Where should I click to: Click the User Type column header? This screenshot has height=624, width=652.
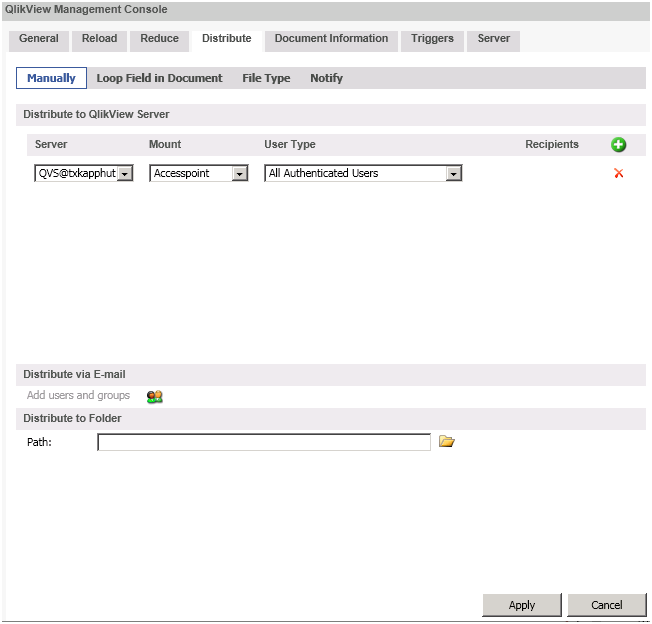tap(290, 144)
